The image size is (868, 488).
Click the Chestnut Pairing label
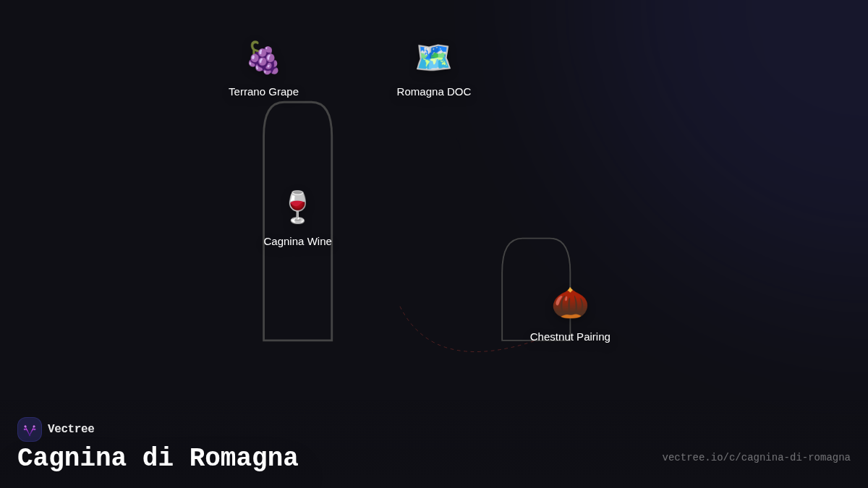pyautogui.click(x=570, y=337)
